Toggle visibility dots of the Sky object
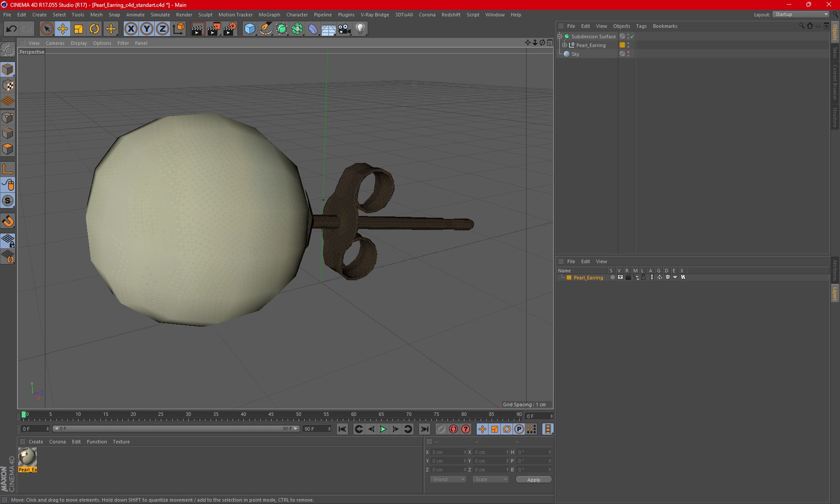 (628, 54)
